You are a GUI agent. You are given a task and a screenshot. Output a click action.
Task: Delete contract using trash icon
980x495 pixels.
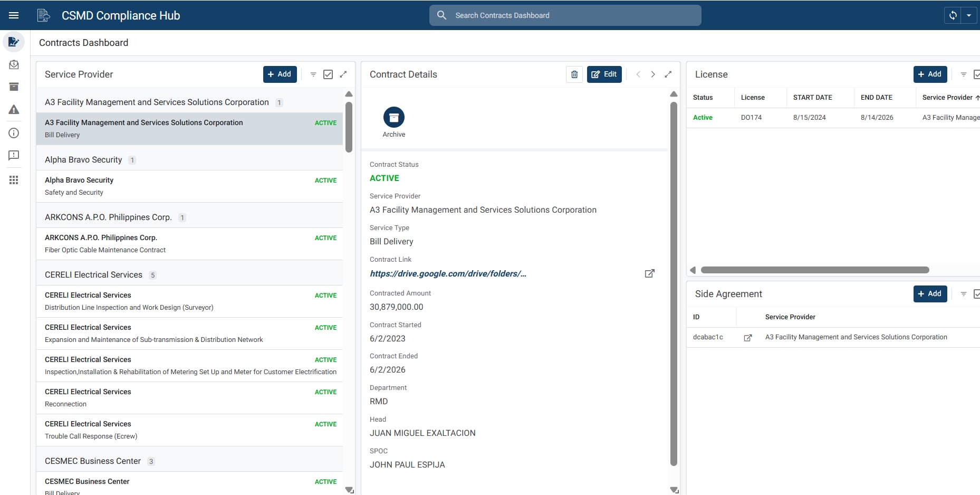[x=574, y=74]
